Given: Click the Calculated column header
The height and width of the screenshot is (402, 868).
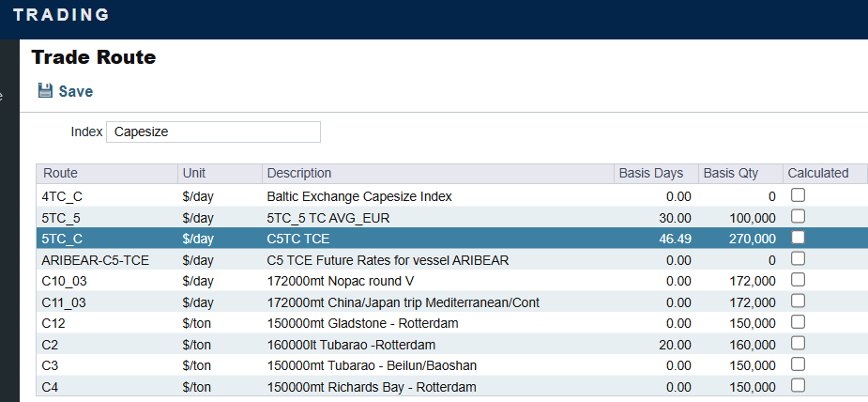Looking at the screenshot, I should coord(824,174).
